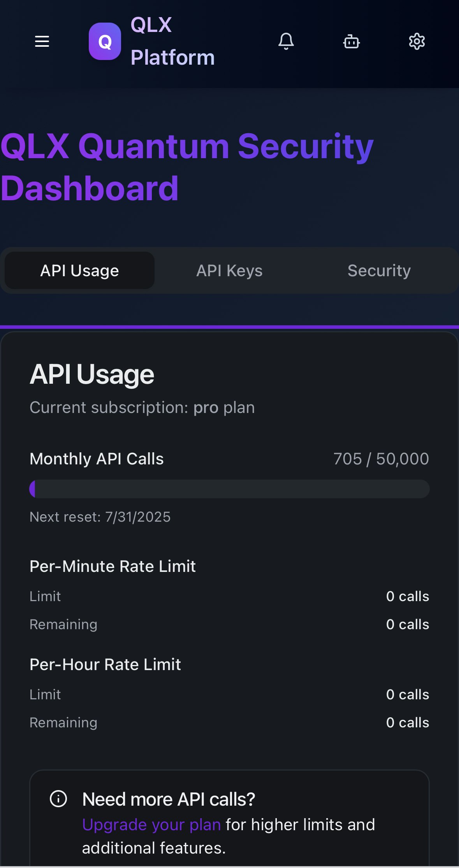Select the QLX Quantum Security Dashboard heading
This screenshot has width=459, height=868.
187,167
